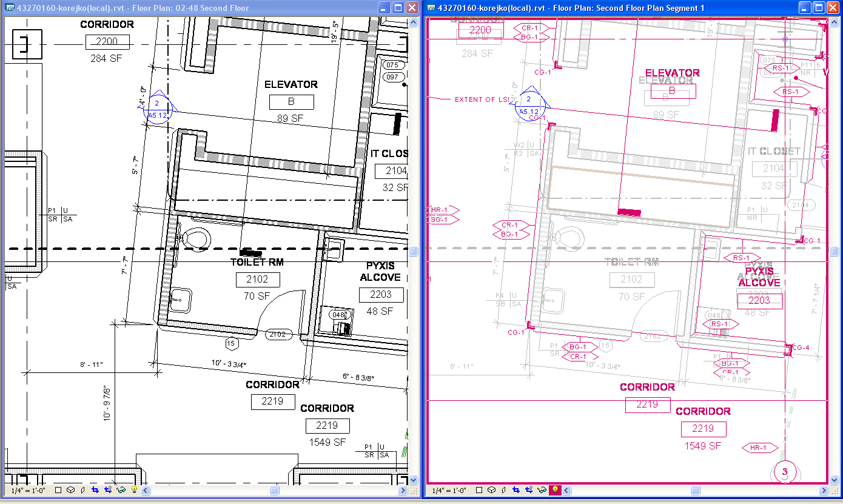Toggle Crop View in the Segment 1 window
This screenshot has height=504, width=843.
tap(516, 490)
